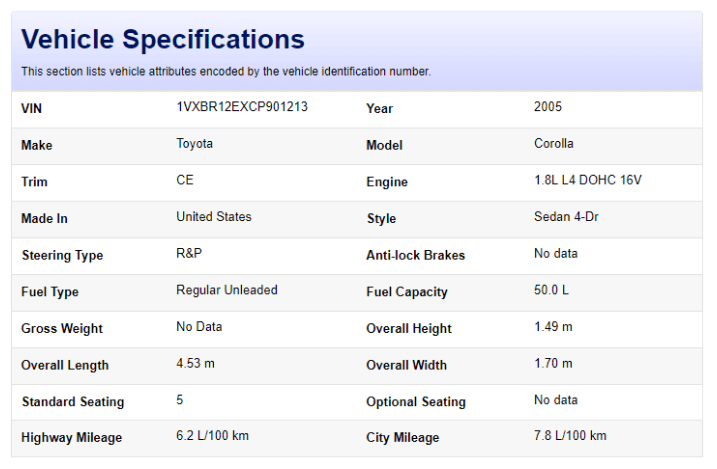Screen dimensions: 717x469
Task: Select the length value 4.53 m
Action: coord(195,363)
